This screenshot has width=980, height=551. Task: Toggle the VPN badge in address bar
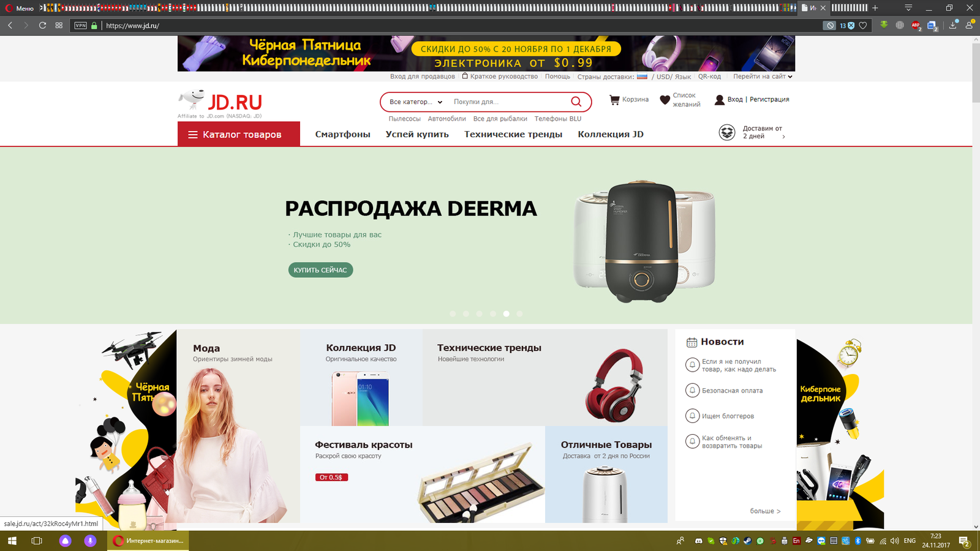pos(80,26)
